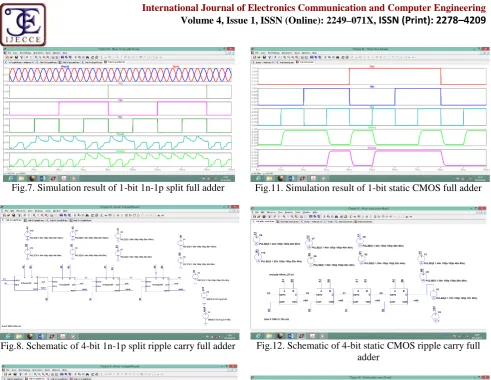Click the red close button of the Fig.12 window
The width and height of the screenshot is (491, 380).
click(482, 209)
